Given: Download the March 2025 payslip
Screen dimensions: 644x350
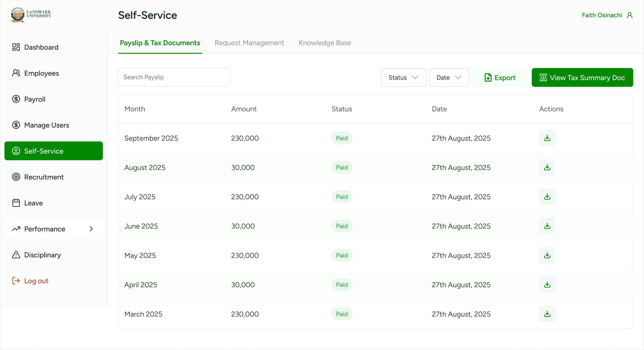Looking at the screenshot, I should (x=547, y=314).
